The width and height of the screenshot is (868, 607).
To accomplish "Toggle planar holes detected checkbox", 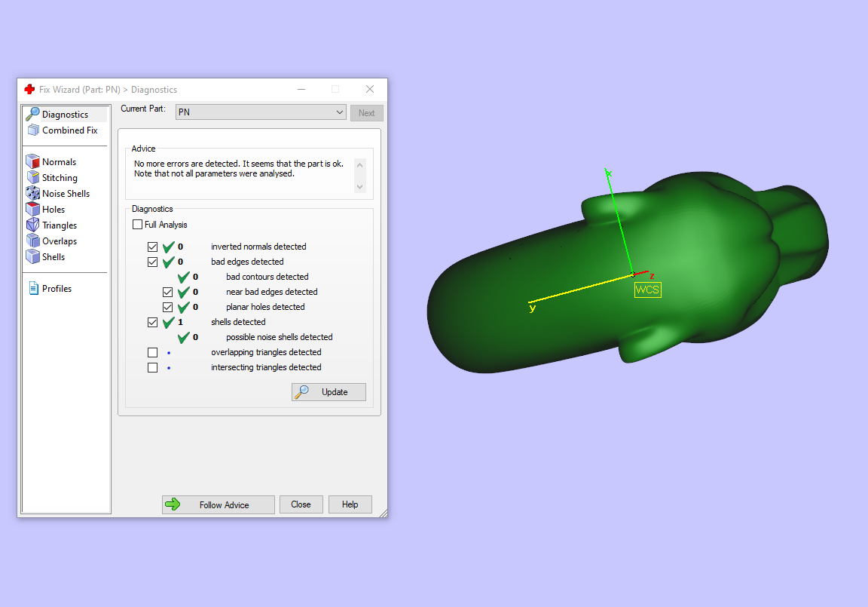I will 168,307.
